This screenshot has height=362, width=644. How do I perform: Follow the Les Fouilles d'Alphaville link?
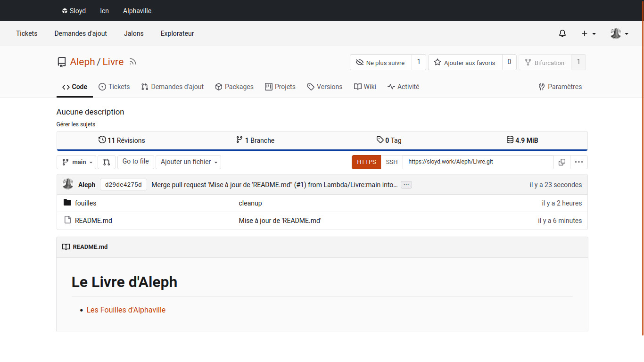(x=126, y=310)
